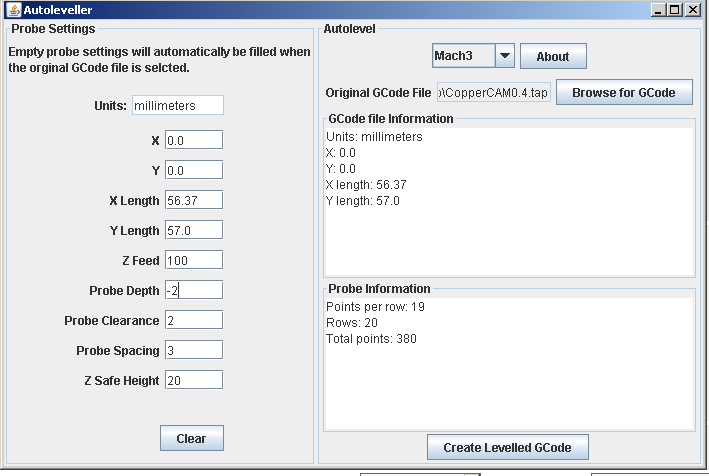This screenshot has height=476, width=709.
Task: Click the Y Length field showing 57.0
Action: (x=194, y=230)
